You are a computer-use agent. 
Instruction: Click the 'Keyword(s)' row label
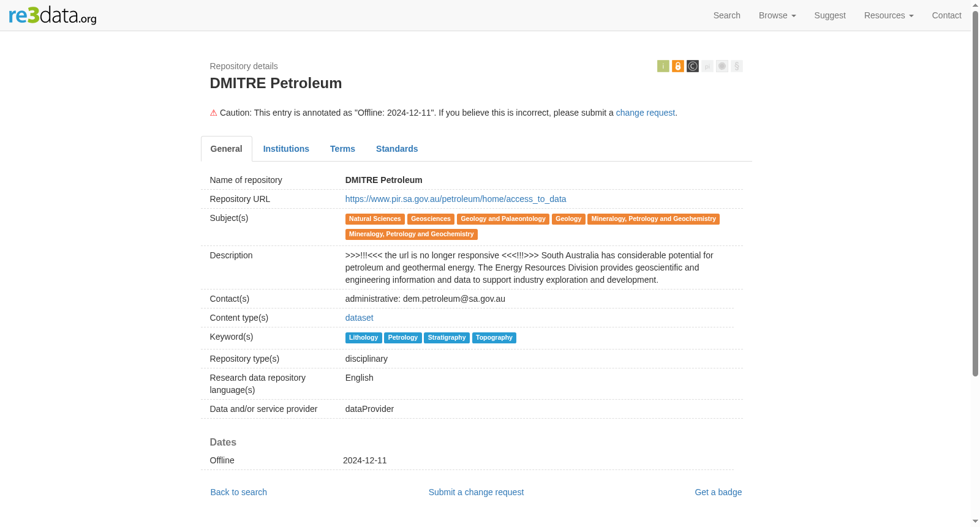pyautogui.click(x=232, y=337)
